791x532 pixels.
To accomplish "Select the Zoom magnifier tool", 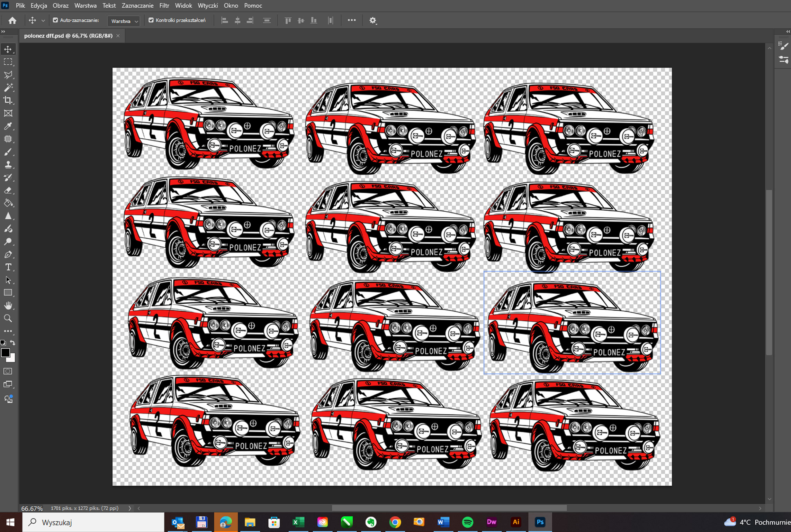I will [x=8, y=318].
